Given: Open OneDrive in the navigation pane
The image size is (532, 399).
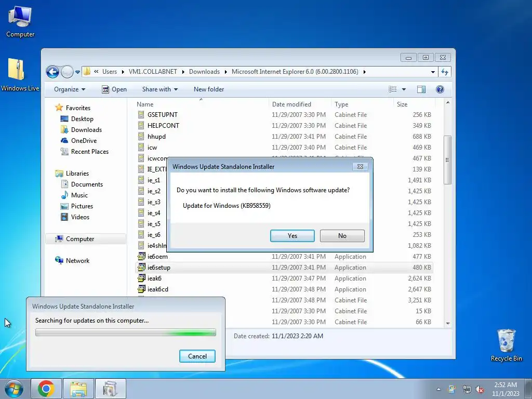Looking at the screenshot, I should pos(84,140).
